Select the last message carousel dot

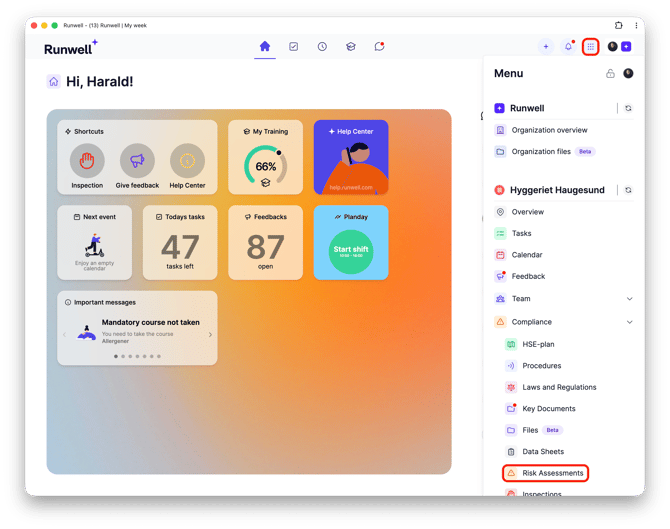coord(159,356)
